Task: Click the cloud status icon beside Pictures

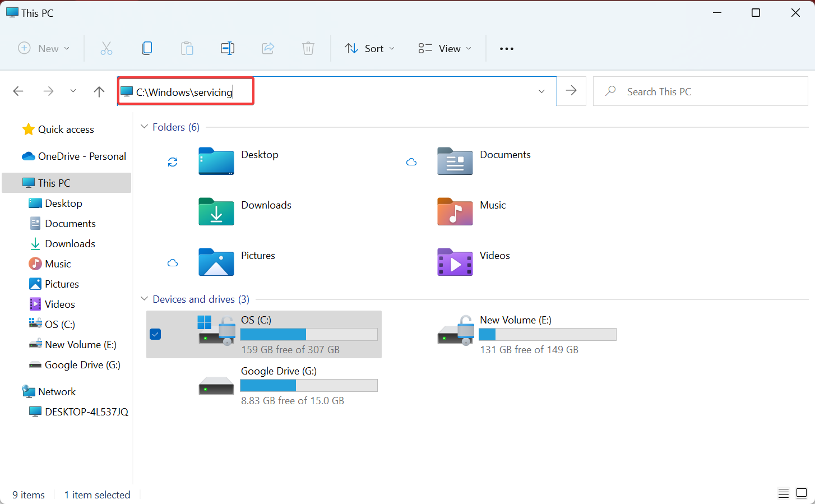Action: (173, 263)
